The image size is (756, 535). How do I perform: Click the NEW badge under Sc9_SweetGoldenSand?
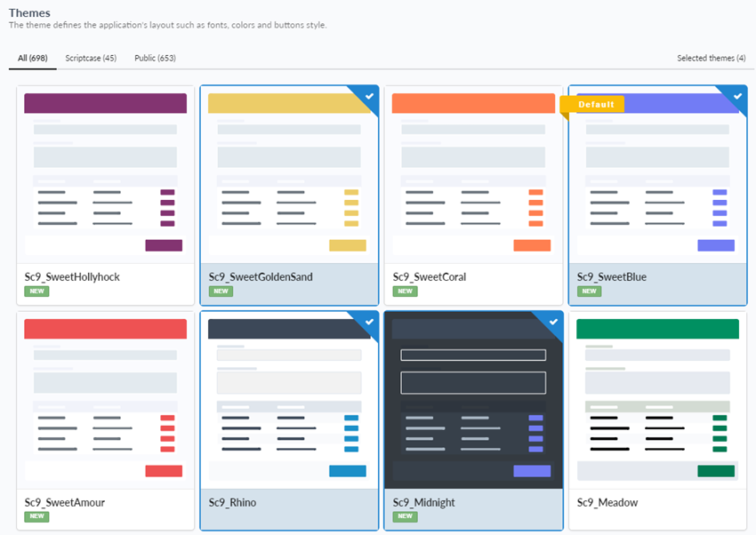click(221, 291)
